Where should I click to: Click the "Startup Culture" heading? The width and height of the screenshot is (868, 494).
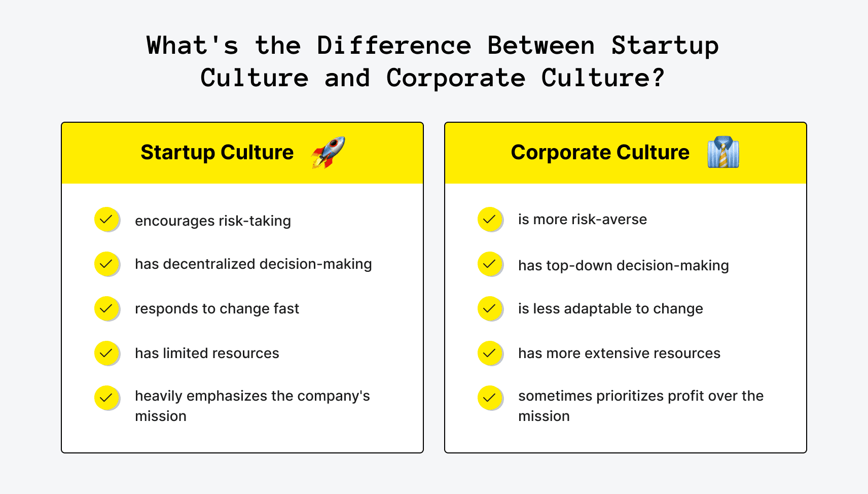coord(217,153)
